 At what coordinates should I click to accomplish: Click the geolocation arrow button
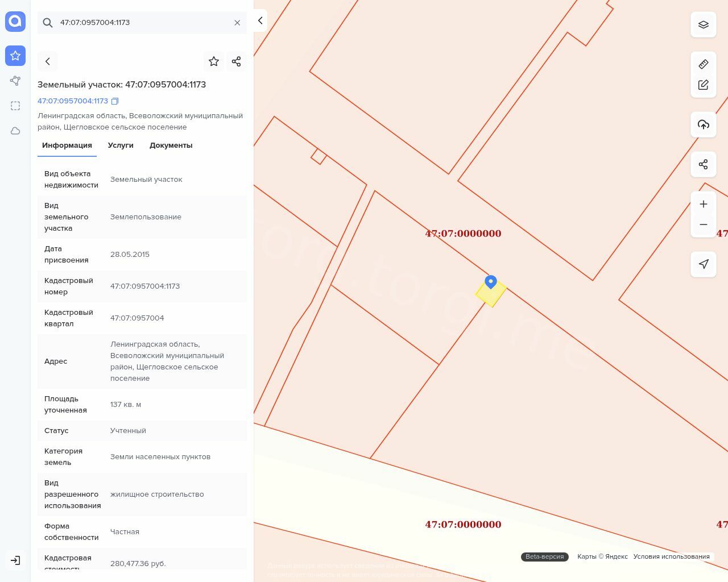coord(704,264)
